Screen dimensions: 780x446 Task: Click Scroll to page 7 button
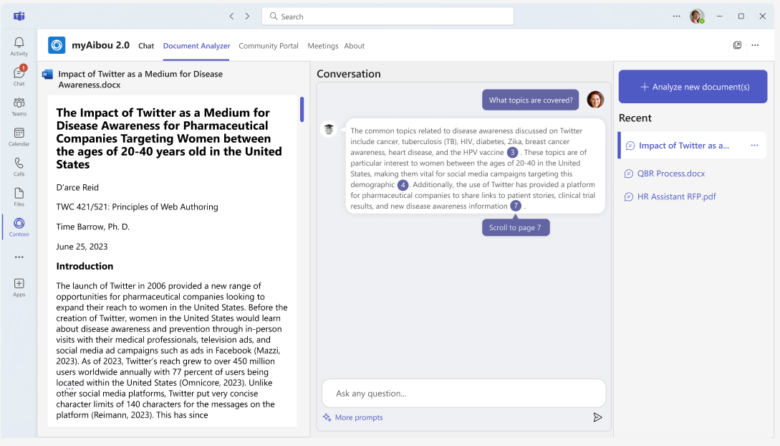(515, 228)
